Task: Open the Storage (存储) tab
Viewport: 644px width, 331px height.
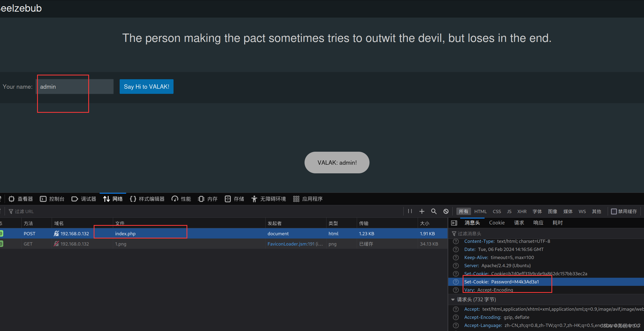Action: [x=234, y=199]
